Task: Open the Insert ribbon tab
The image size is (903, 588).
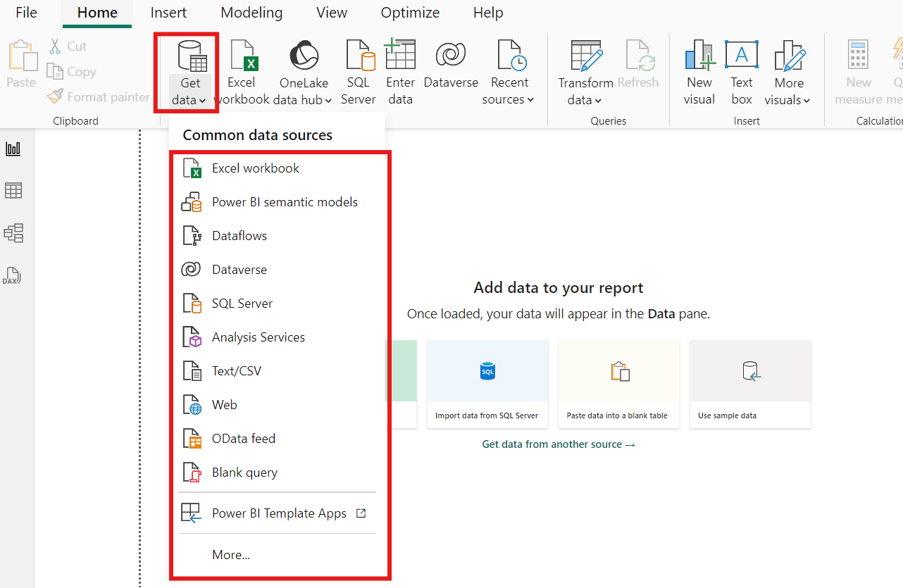Action: 168,13
